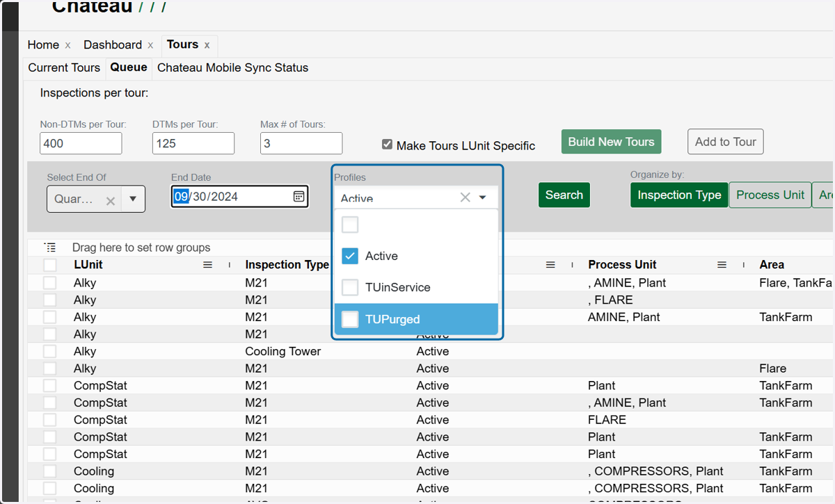Open the Select End Of combo box showing Quar…

coord(96,199)
